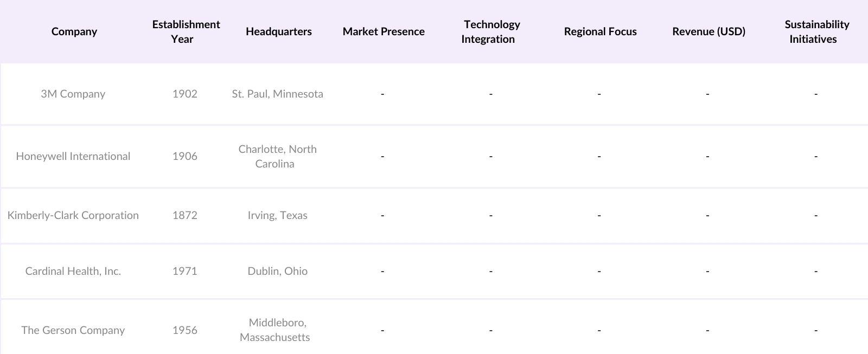Screen dimensions: 868x354
Task: Click the Revenue (USD) column header
Action: pyautogui.click(x=709, y=31)
